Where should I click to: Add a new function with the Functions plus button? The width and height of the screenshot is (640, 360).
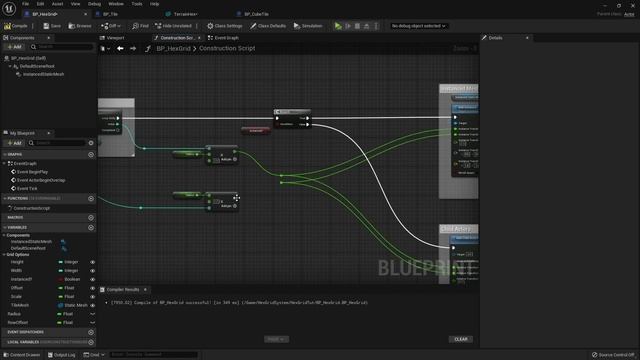[91, 198]
